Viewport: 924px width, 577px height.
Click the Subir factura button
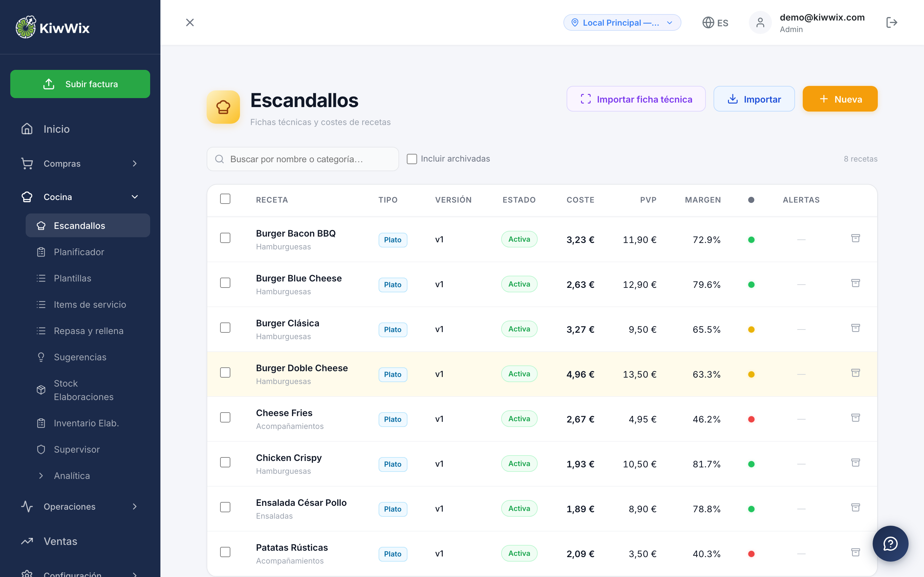click(x=80, y=84)
